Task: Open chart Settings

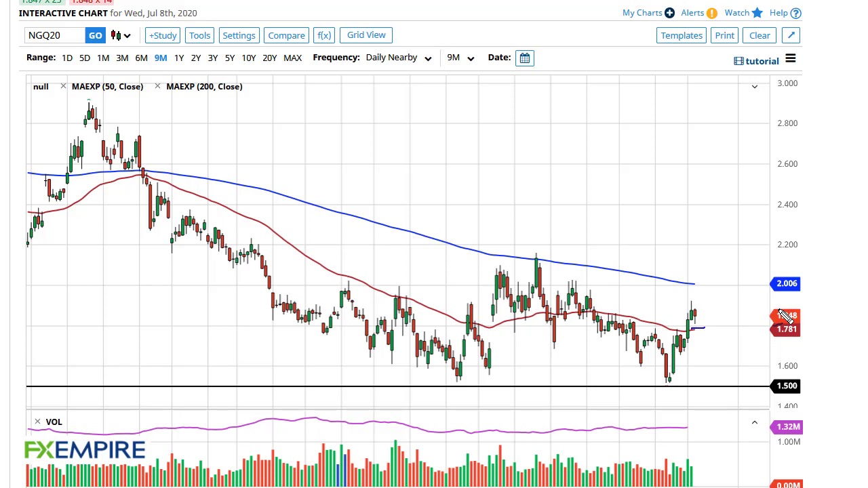Action: [x=239, y=35]
